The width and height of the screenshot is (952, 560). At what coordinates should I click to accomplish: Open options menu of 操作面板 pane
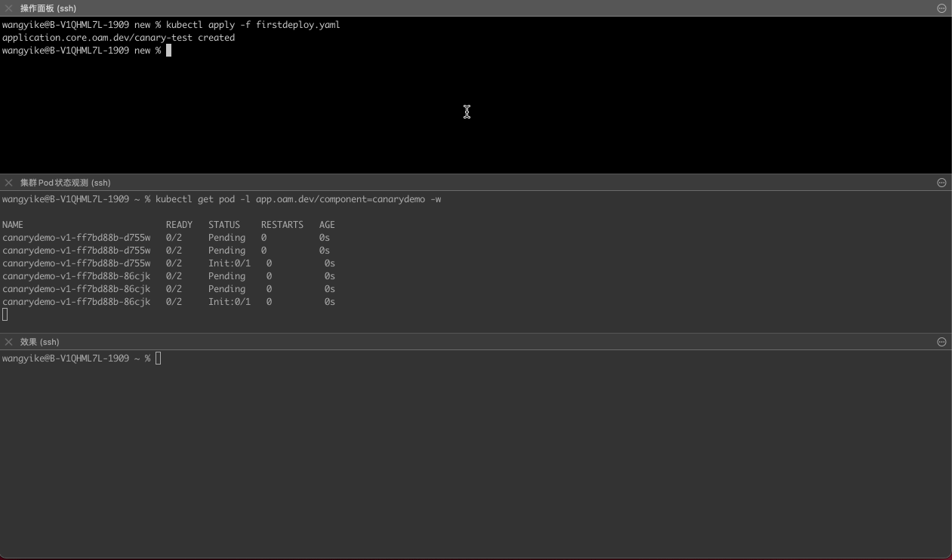941,8
